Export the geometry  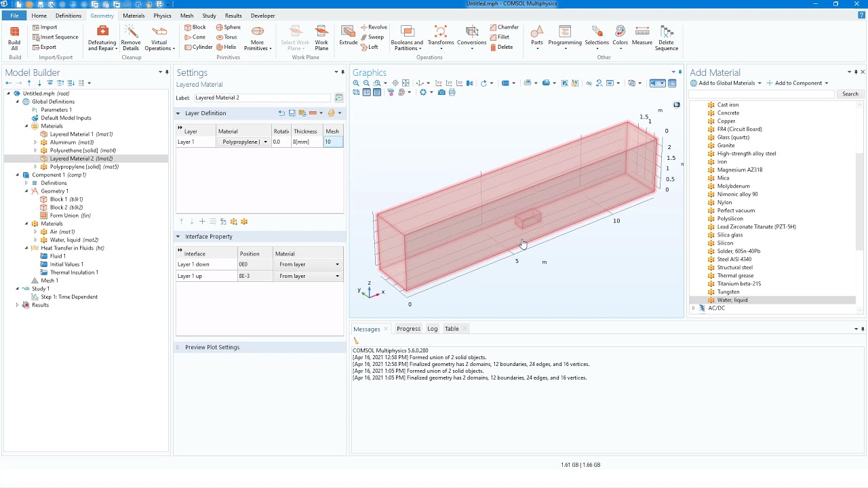44,47
